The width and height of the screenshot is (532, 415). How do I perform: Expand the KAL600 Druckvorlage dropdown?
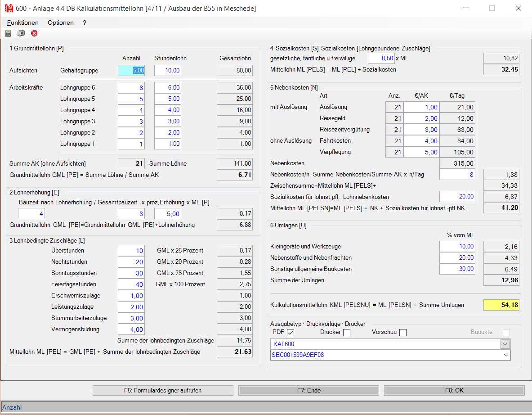point(505,344)
